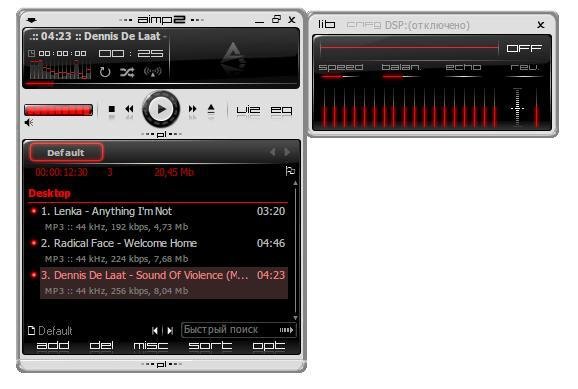
Task: Open files with eject icon
Action: tap(211, 109)
